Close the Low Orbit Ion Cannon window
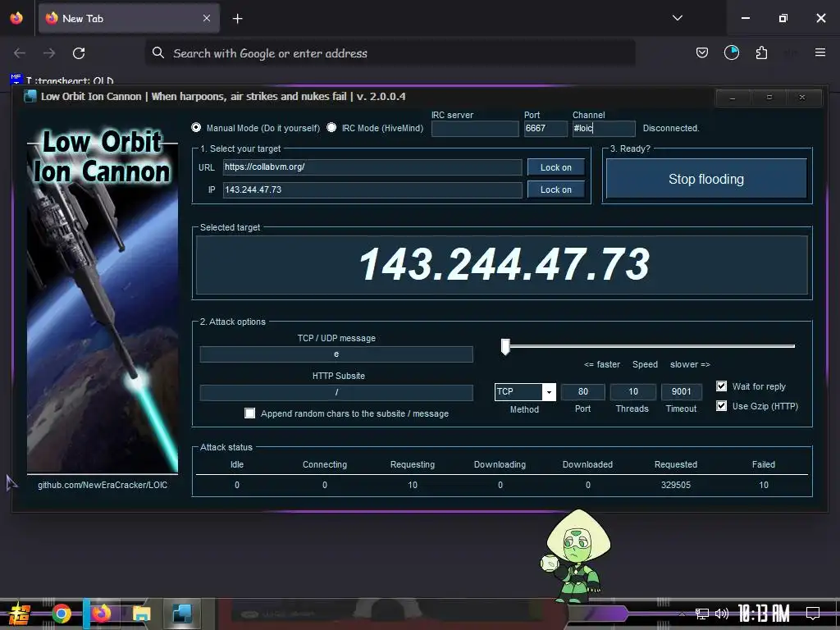This screenshot has width=840, height=630. (802, 98)
